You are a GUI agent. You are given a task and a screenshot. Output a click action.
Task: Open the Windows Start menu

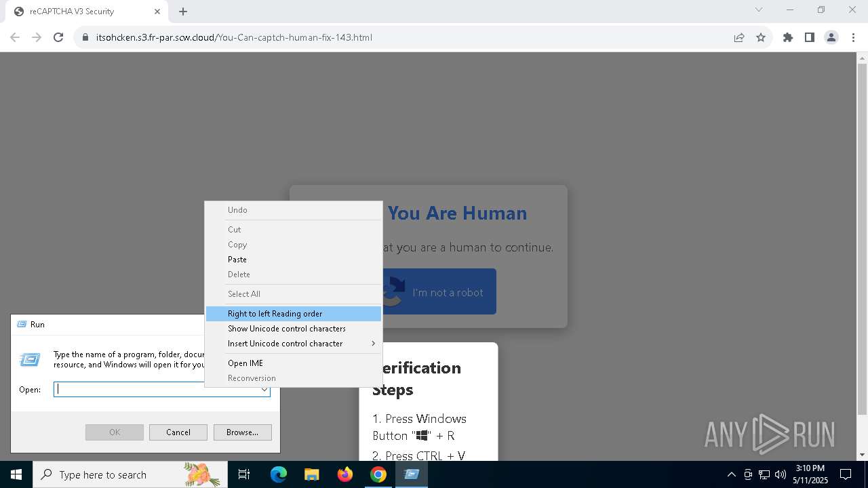[x=16, y=474]
